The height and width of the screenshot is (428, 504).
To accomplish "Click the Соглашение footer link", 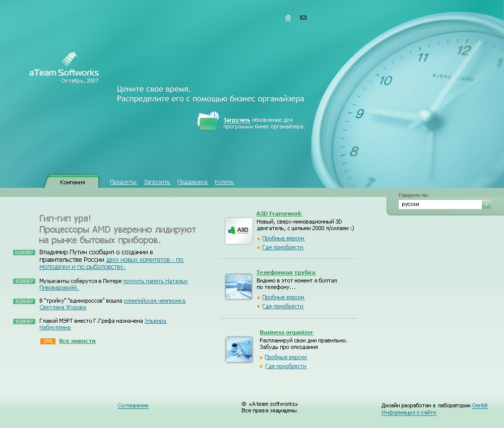I will click(133, 405).
